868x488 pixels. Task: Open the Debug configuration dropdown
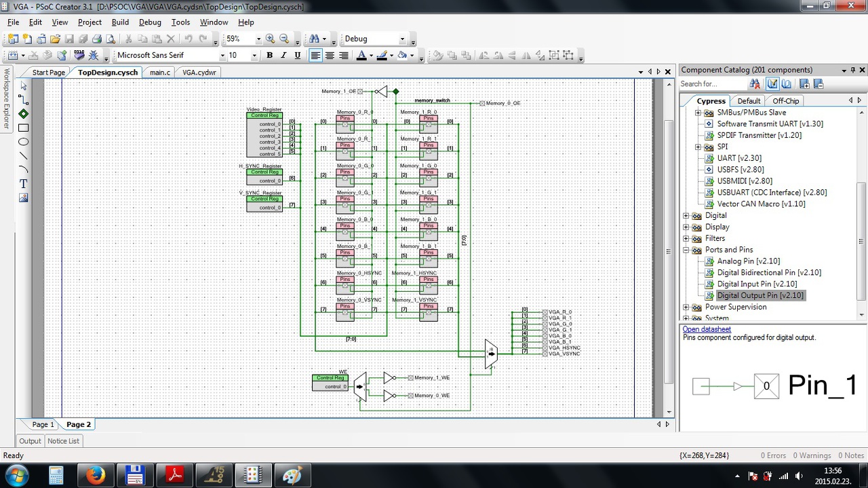pyautogui.click(x=402, y=39)
